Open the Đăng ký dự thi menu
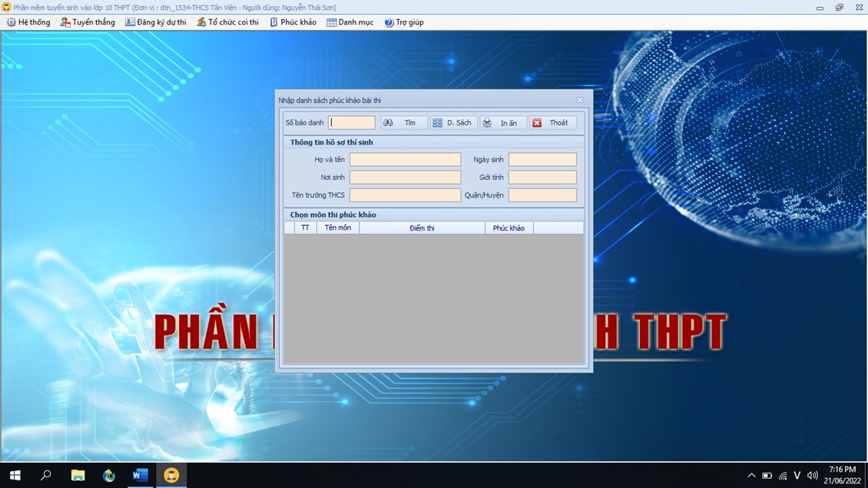Screen dimensions: 868x488 (x=156, y=22)
